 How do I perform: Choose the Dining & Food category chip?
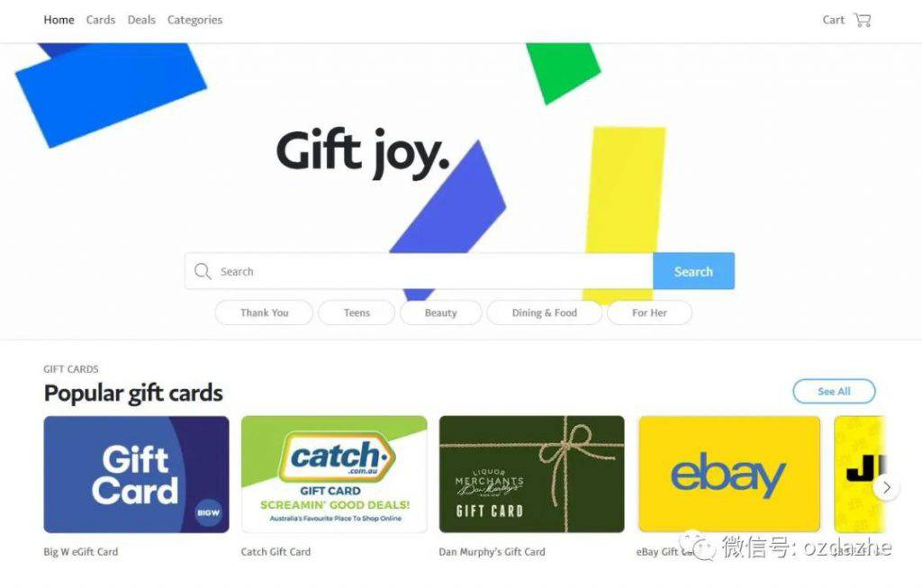(x=545, y=312)
